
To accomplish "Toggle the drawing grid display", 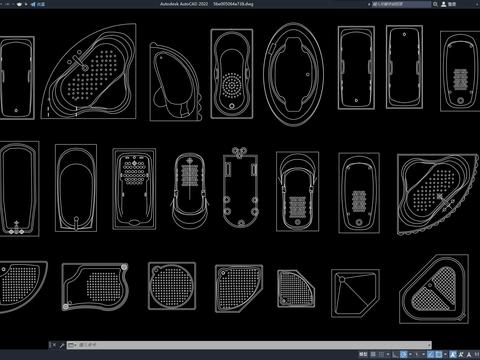I will (x=373, y=354).
